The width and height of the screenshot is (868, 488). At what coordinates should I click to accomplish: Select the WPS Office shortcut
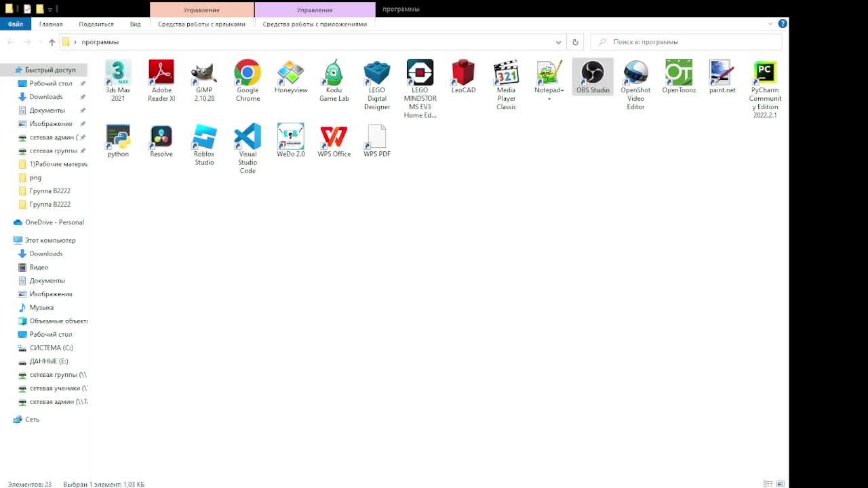[334, 140]
